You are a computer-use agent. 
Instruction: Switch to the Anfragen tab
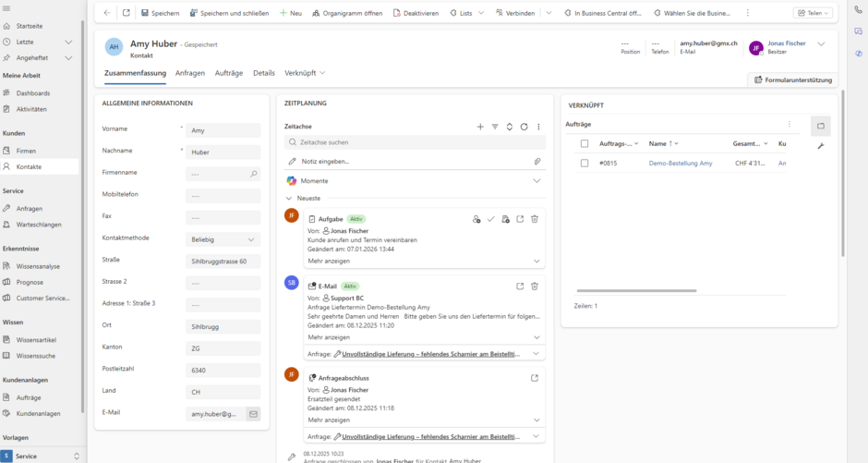pyautogui.click(x=190, y=73)
